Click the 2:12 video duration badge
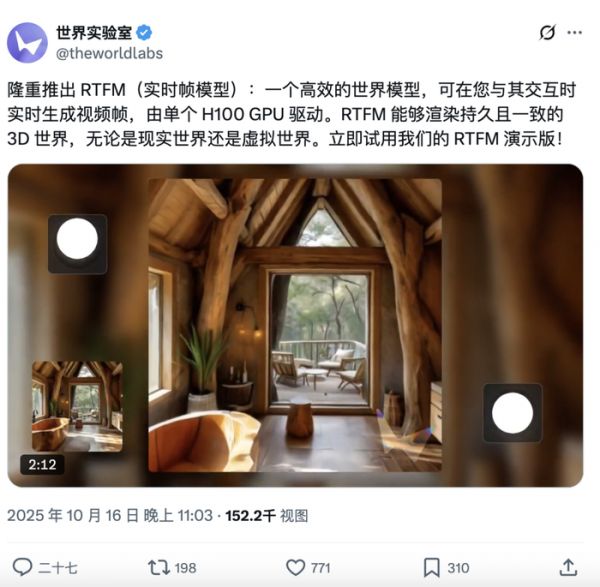Image resolution: width=600 pixels, height=587 pixels. point(42,465)
